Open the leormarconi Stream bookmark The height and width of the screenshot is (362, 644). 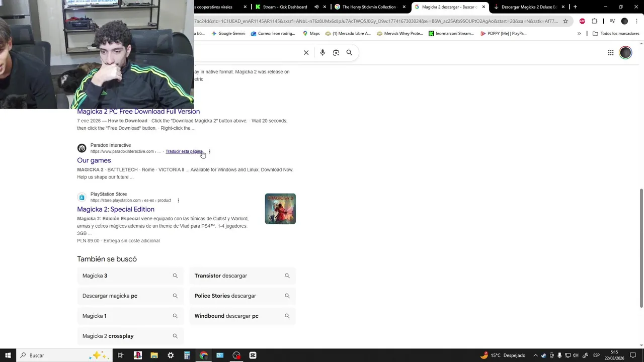[x=451, y=34]
